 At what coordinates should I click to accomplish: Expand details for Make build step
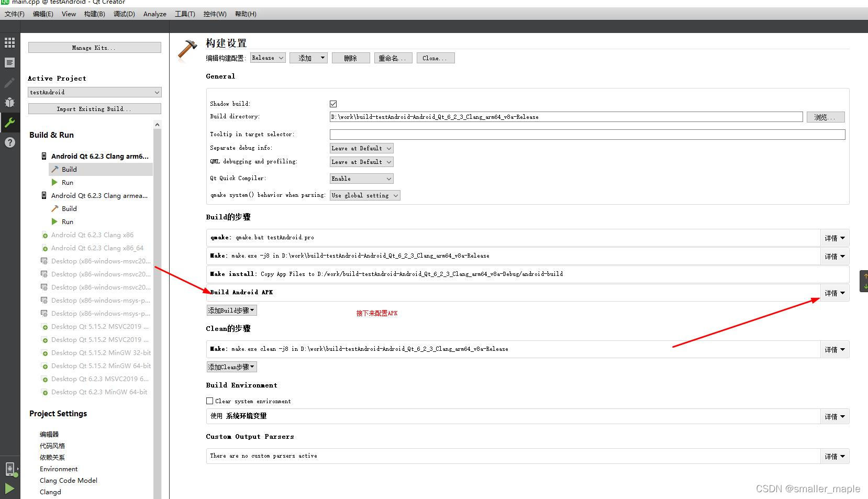pyautogui.click(x=834, y=256)
